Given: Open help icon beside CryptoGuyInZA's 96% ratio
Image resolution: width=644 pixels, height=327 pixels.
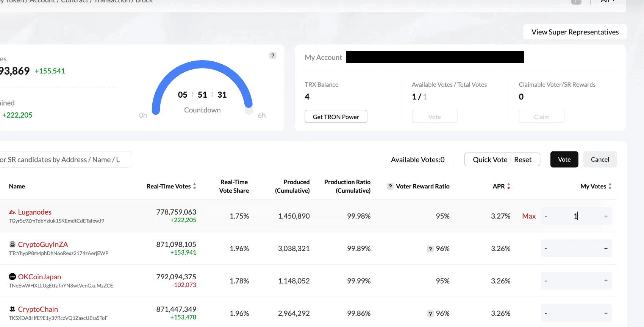Looking at the screenshot, I should point(430,249).
